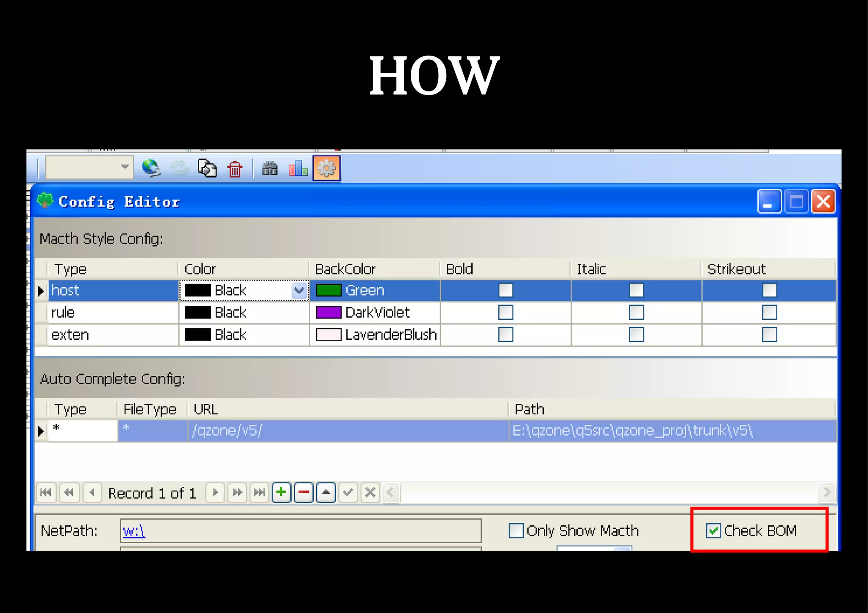Select the DarkViolet back color swatch

(328, 313)
